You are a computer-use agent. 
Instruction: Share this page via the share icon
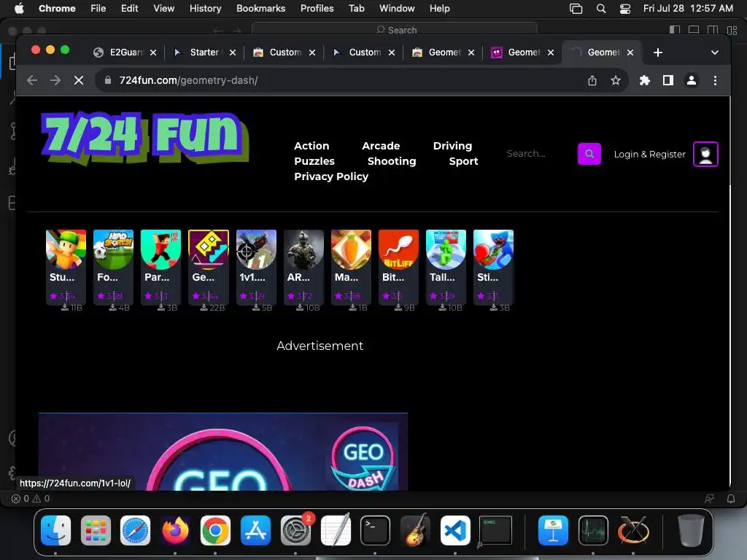pyautogui.click(x=592, y=80)
